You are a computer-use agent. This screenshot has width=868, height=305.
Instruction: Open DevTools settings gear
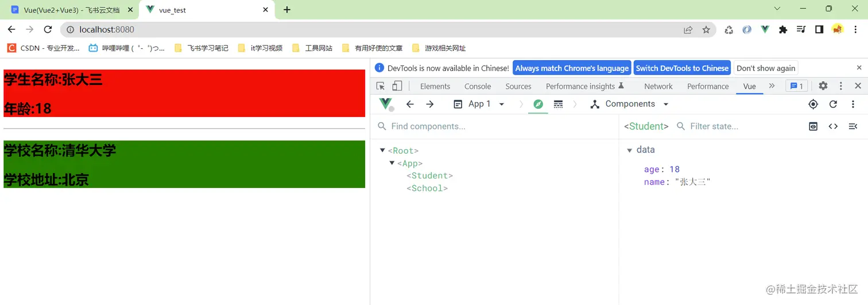pos(823,86)
